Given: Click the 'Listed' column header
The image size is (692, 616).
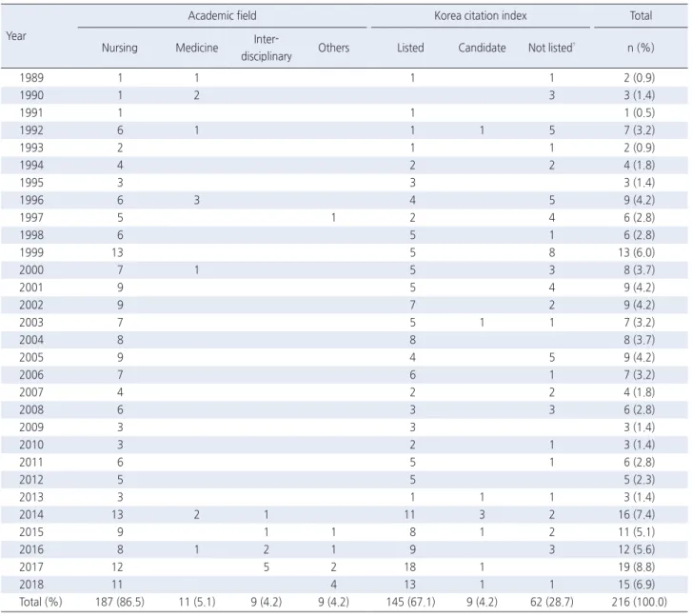Looking at the screenshot, I should [x=410, y=48].
